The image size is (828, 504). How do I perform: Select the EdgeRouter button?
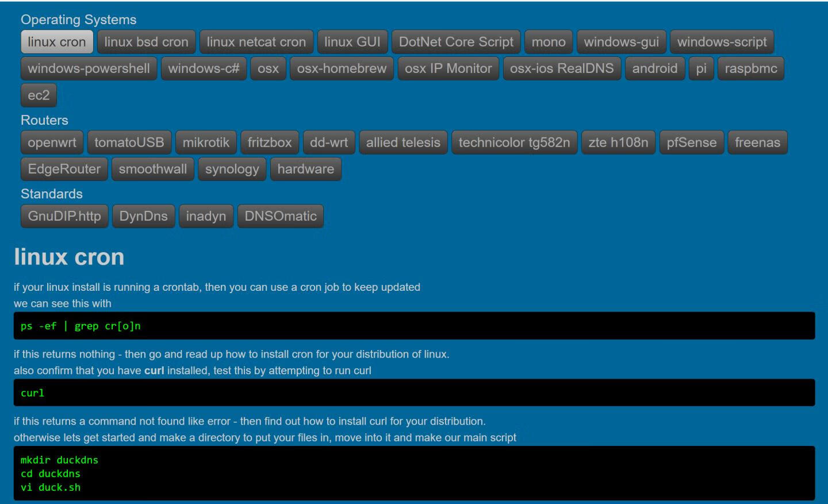64,169
